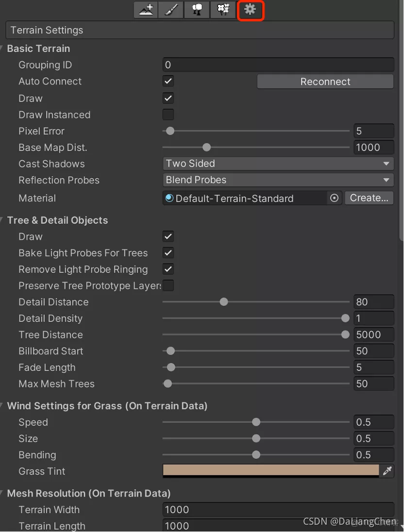Image resolution: width=404 pixels, height=532 pixels.
Task: Click the Max Mesh Trees slider handle
Action: (x=168, y=384)
